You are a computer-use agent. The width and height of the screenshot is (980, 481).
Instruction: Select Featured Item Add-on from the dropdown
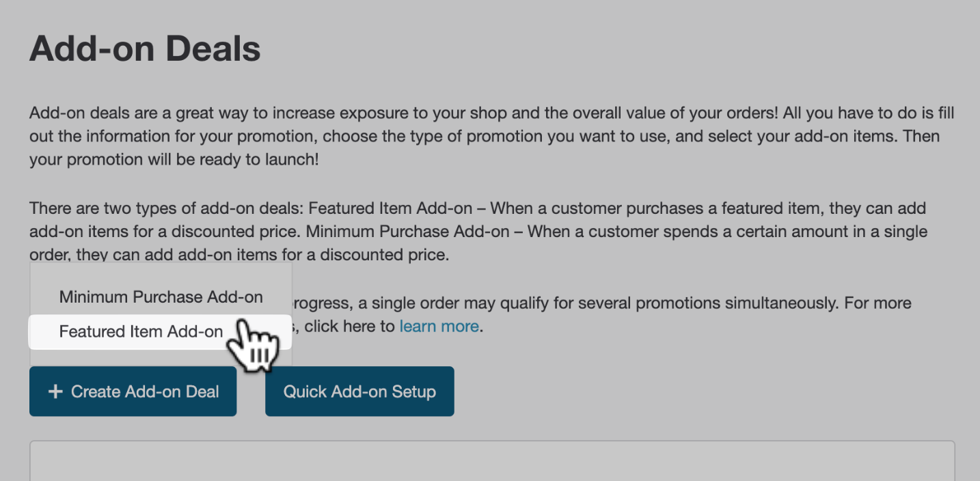[x=141, y=331]
